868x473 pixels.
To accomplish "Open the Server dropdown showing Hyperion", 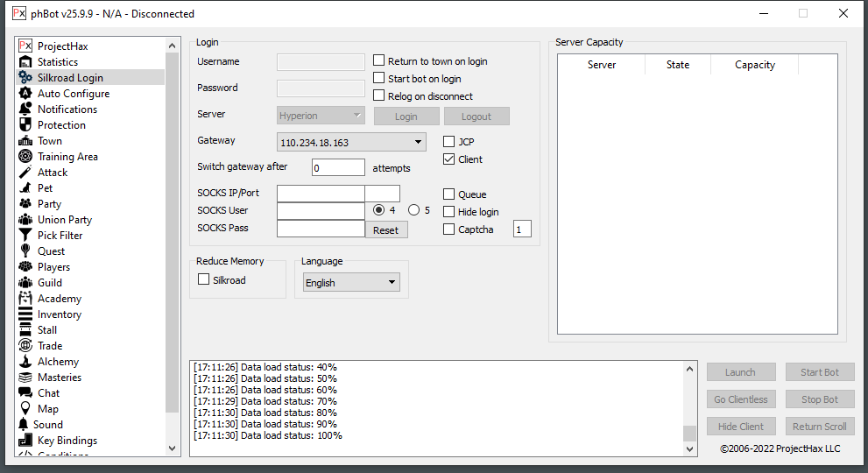I will click(321, 116).
